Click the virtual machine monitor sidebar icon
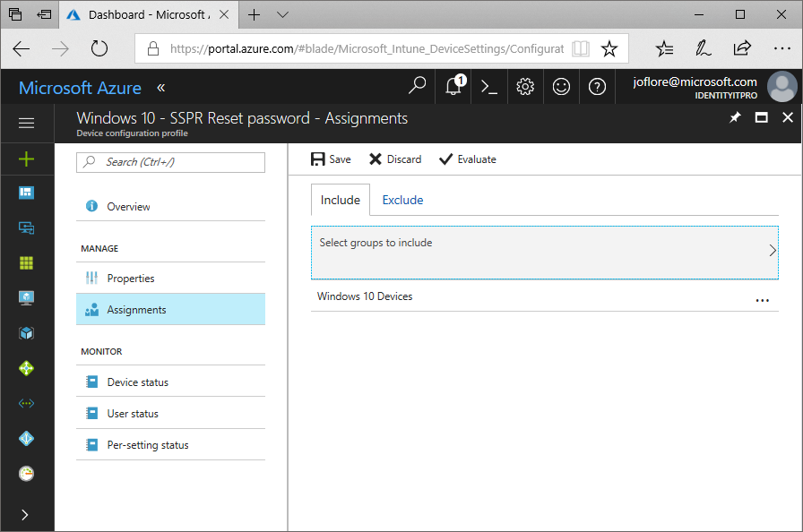This screenshot has width=803, height=532. point(26,297)
